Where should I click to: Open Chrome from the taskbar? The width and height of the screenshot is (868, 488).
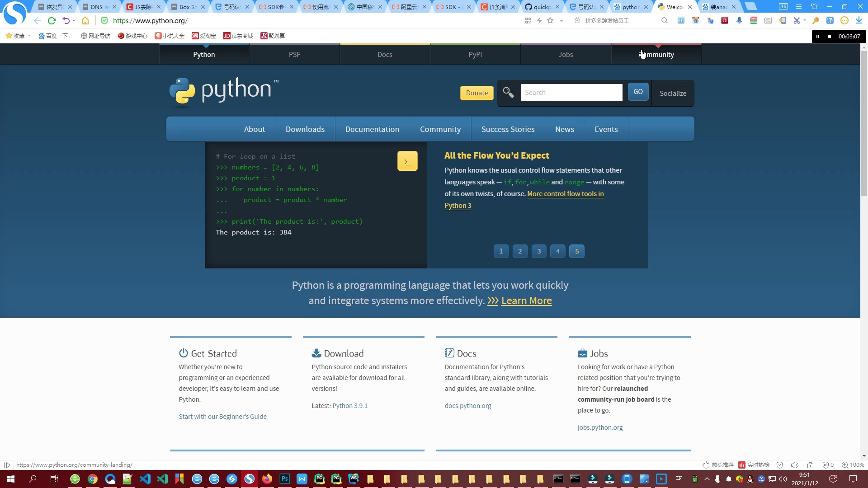(x=93, y=479)
